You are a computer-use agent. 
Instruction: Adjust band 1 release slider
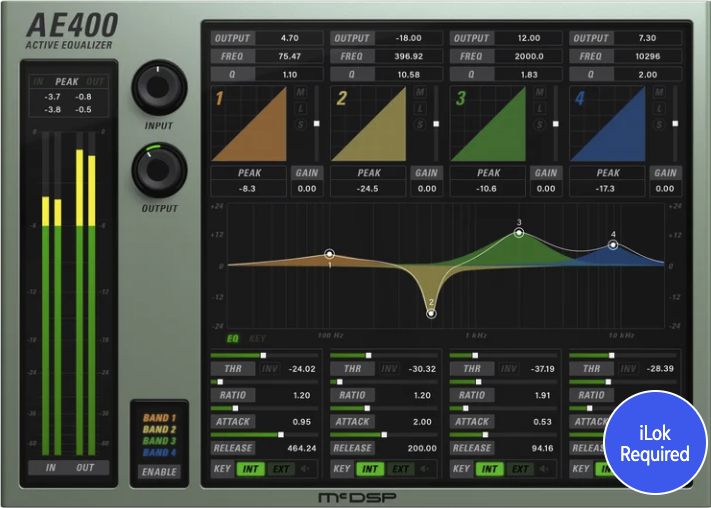pos(264,435)
